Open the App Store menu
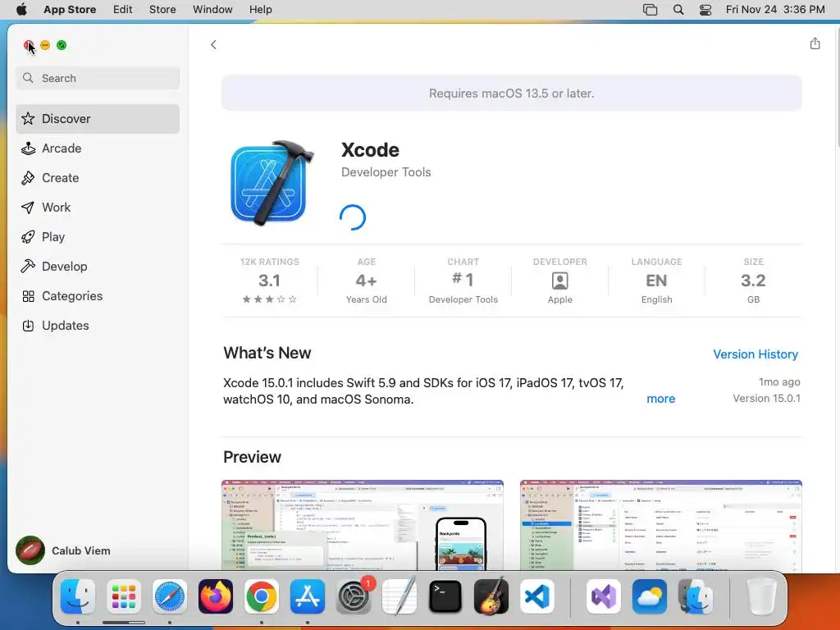Viewport: 840px width, 630px height. [x=70, y=10]
